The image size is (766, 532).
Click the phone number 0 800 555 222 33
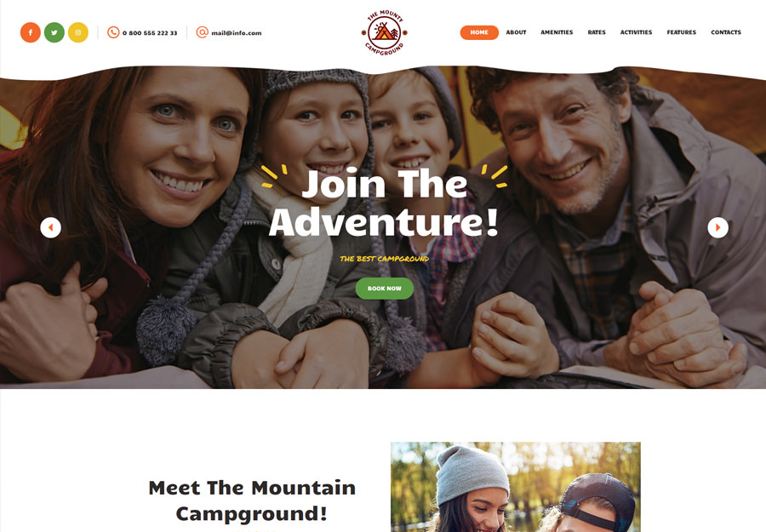(150, 33)
